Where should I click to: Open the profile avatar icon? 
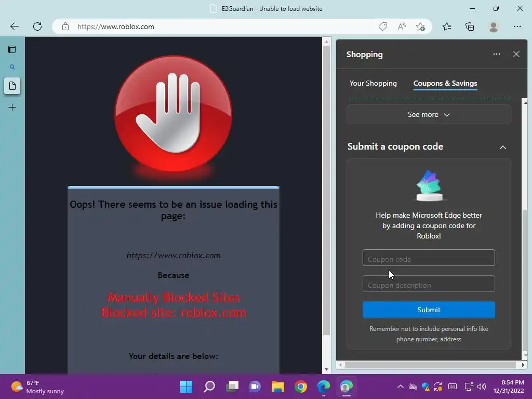point(494,26)
